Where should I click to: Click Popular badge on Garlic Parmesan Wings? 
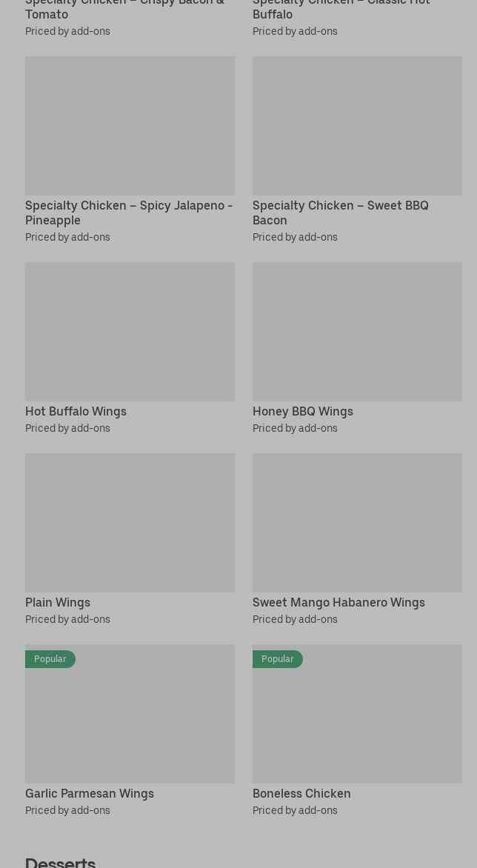point(50,658)
